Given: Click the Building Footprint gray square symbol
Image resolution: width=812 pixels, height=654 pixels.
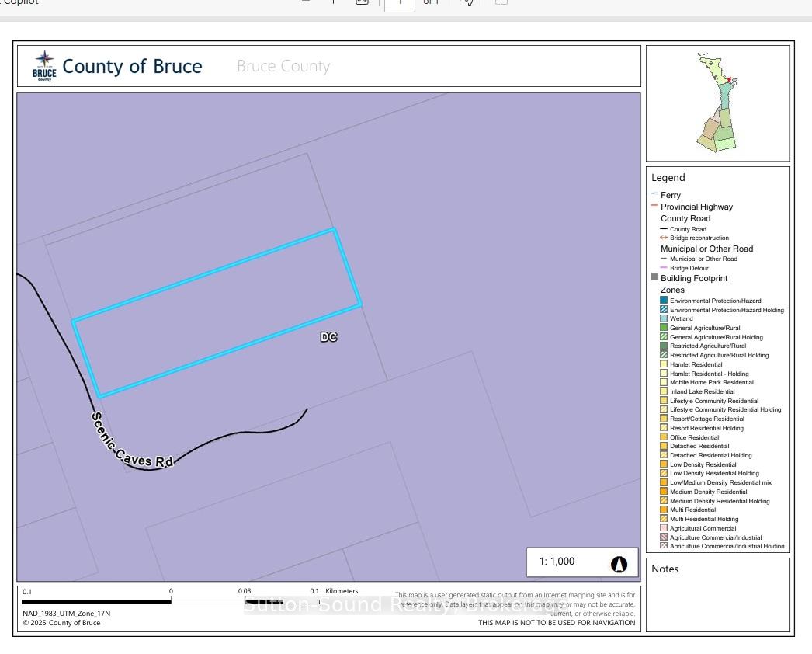Looking at the screenshot, I should 654,277.
